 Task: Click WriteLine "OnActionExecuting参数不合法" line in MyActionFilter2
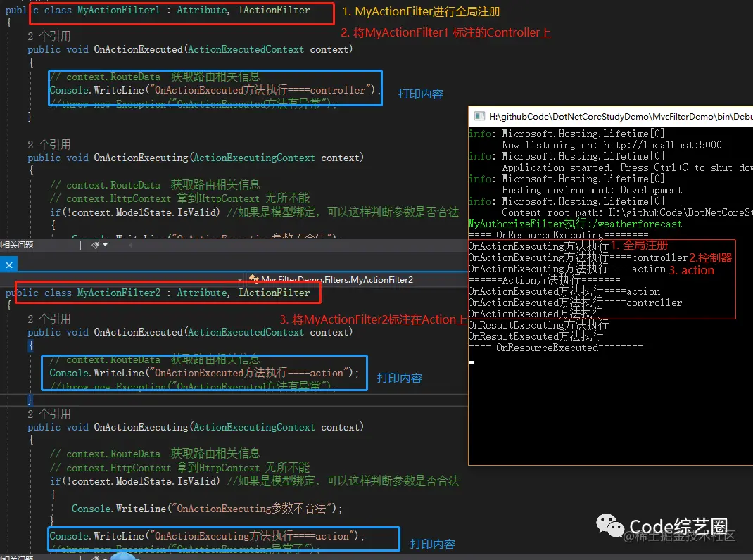pyautogui.click(x=207, y=508)
